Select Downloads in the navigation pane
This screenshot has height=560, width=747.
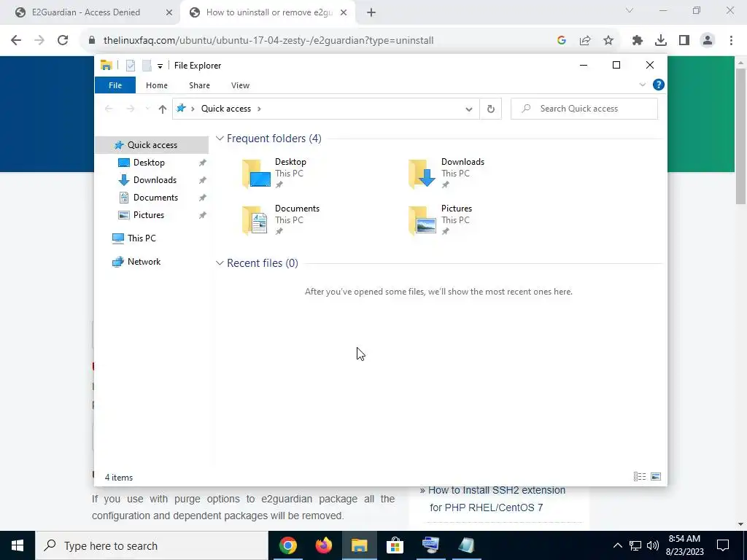coord(155,180)
